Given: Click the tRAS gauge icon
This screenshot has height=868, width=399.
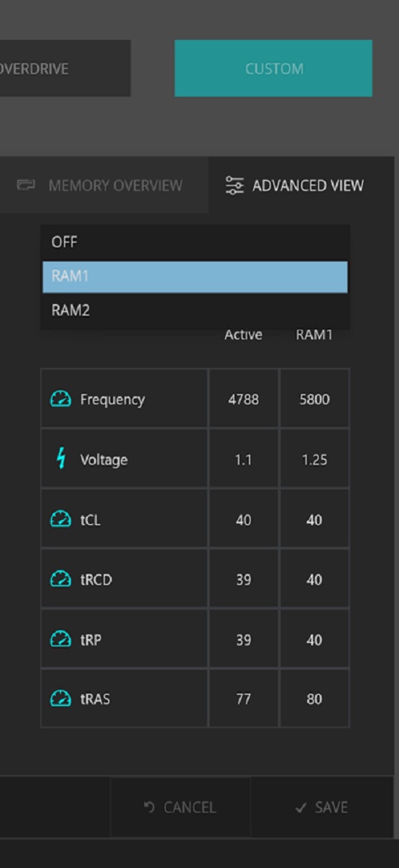Looking at the screenshot, I should tap(61, 699).
